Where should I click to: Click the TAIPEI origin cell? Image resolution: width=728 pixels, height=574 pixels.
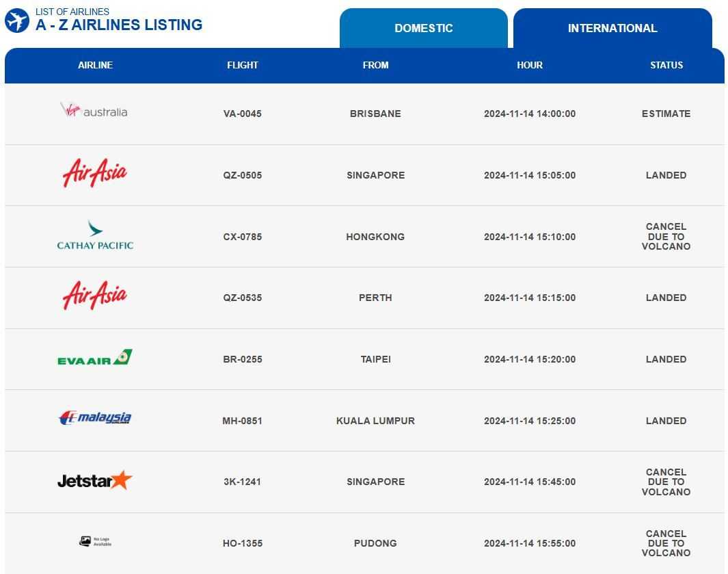click(375, 359)
